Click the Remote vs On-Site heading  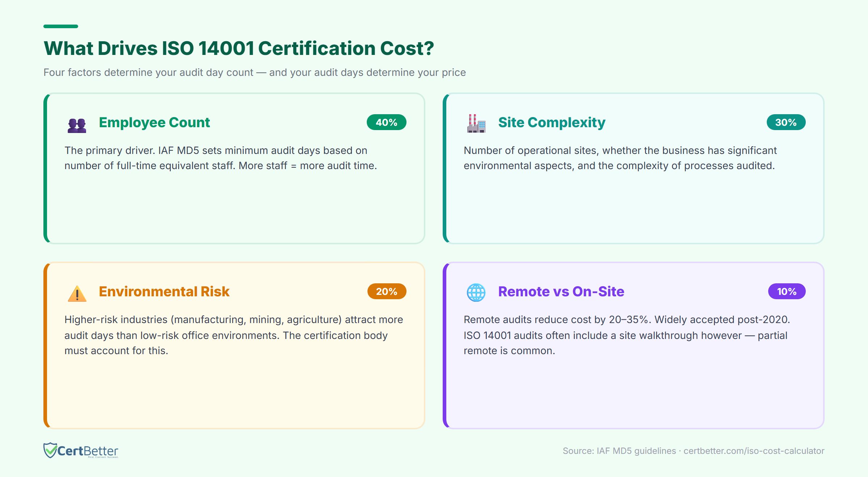561,292
